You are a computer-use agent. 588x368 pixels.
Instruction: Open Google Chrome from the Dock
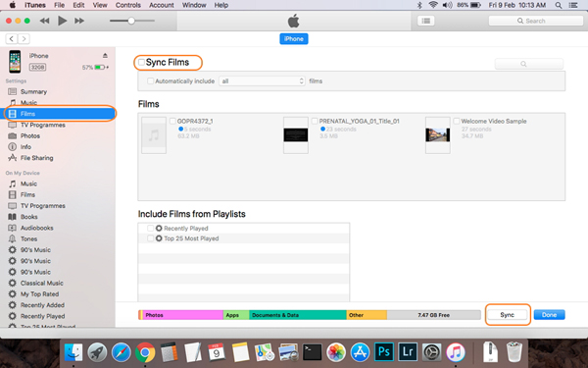(x=145, y=352)
